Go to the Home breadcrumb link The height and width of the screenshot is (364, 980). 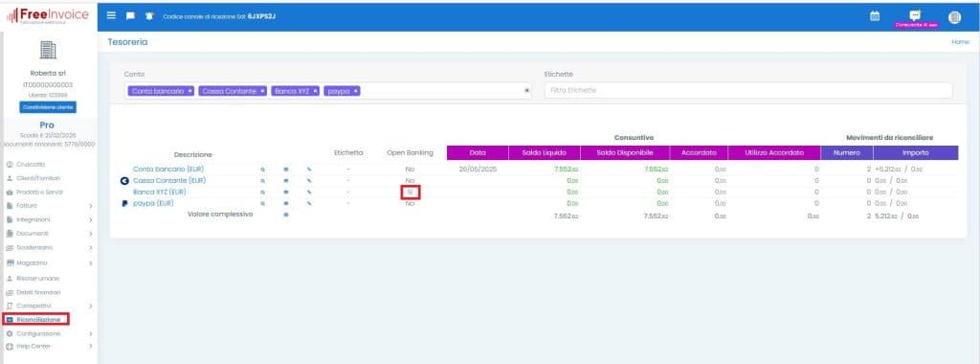[x=961, y=42]
